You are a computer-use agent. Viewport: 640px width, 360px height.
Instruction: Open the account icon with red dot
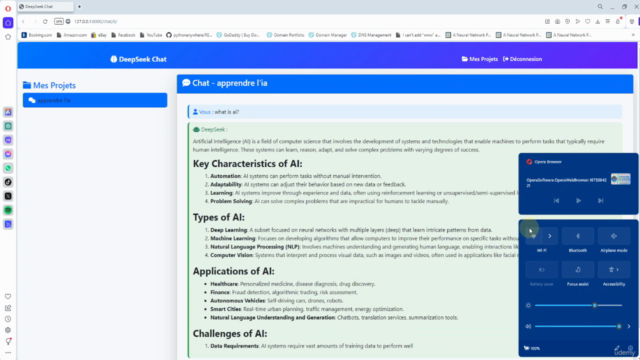(618, 21)
